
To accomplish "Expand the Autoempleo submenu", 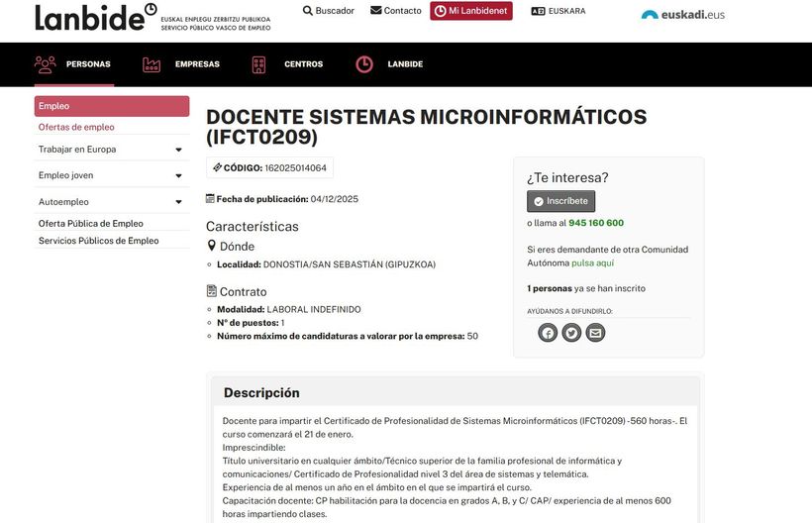I will (178, 202).
